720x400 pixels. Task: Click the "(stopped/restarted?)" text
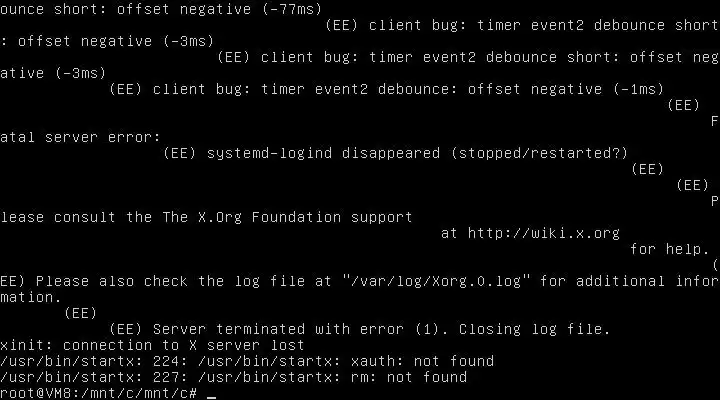pos(539,153)
